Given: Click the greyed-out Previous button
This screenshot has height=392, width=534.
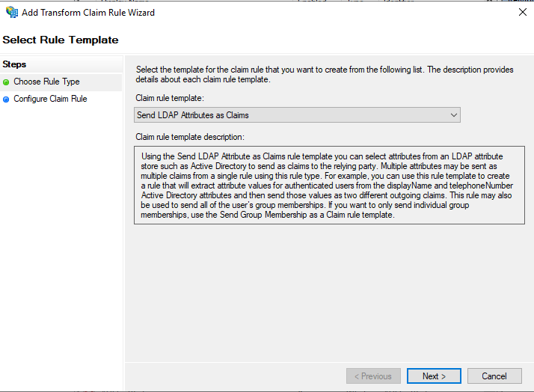Looking at the screenshot, I should tap(373, 376).
